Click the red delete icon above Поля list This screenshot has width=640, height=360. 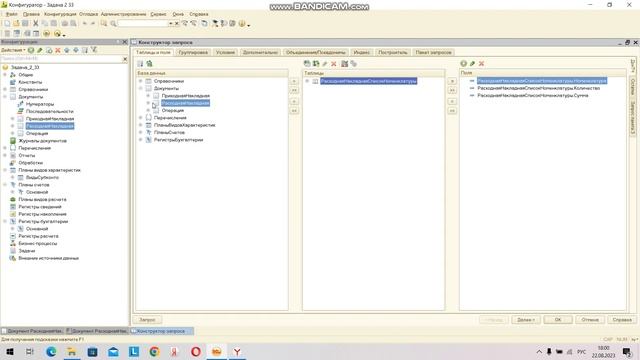pos(481,64)
